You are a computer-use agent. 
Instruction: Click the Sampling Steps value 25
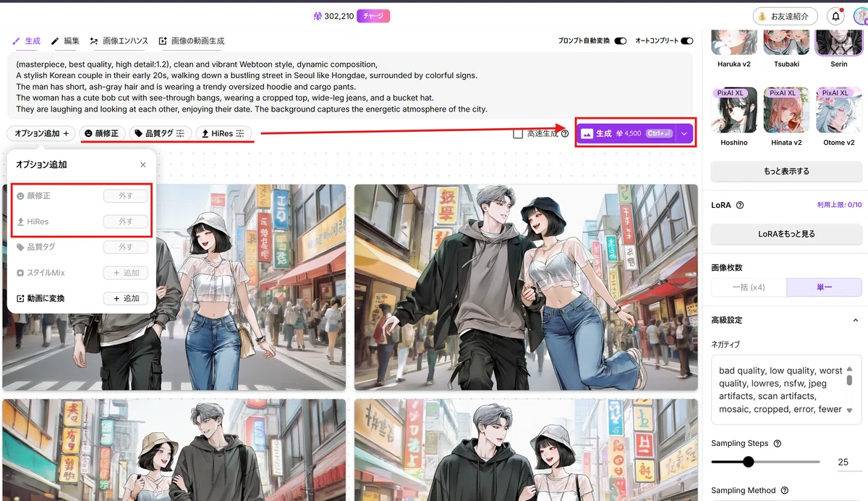point(843,462)
